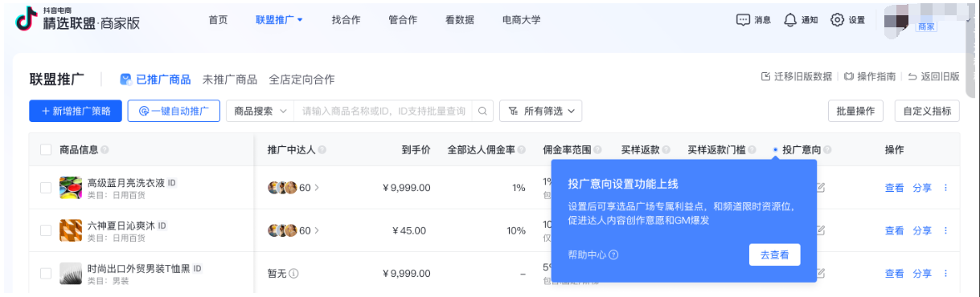Open the 通知 notification bell
The image size is (980, 297).
[x=790, y=20]
